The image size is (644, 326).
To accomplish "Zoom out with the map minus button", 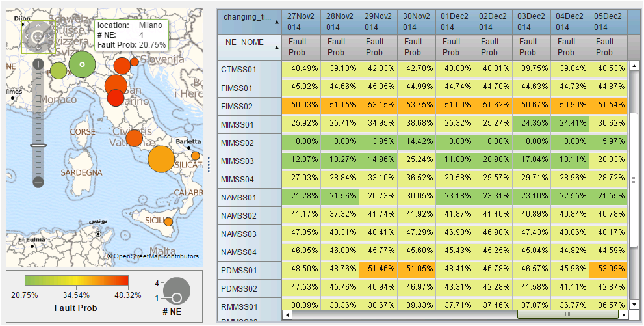I will point(38,182).
